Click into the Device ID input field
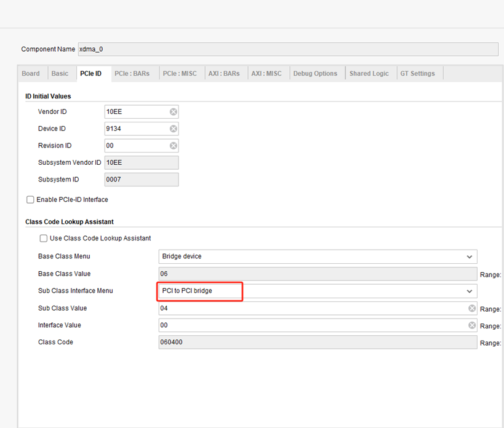The width and height of the screenshot is (504, 428). [x=138, y=129]
